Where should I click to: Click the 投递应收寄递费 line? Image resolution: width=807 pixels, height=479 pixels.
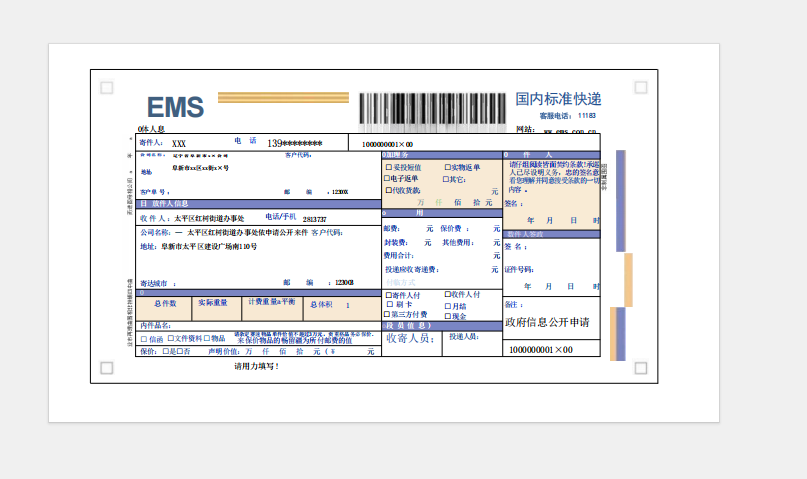[x=442, y=270]
